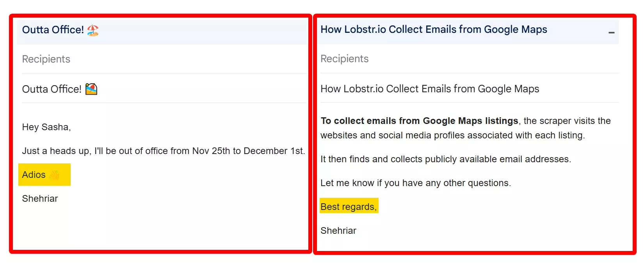Select the yellow-highlighted "Best regards," text
The width and height of the screenshot is (644, 267).
pos(349,206)
